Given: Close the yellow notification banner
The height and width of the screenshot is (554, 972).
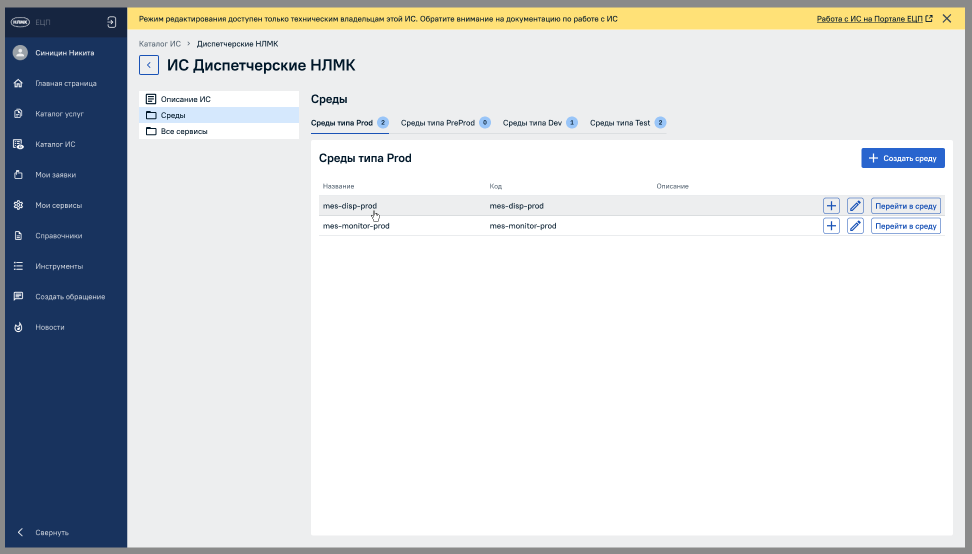Looking at the screenshot, I should click(x=946, y=18).
